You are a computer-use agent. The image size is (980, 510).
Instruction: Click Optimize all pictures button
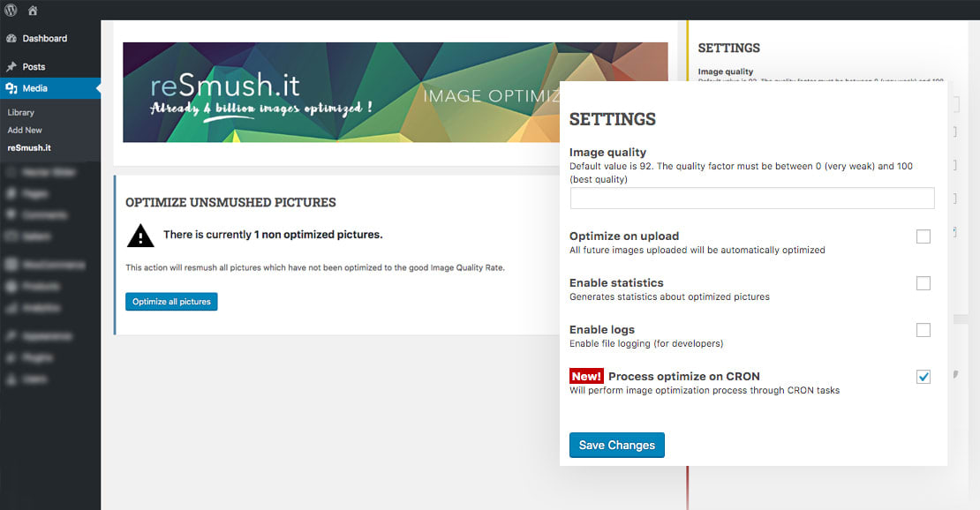click(x=171, y=301)
